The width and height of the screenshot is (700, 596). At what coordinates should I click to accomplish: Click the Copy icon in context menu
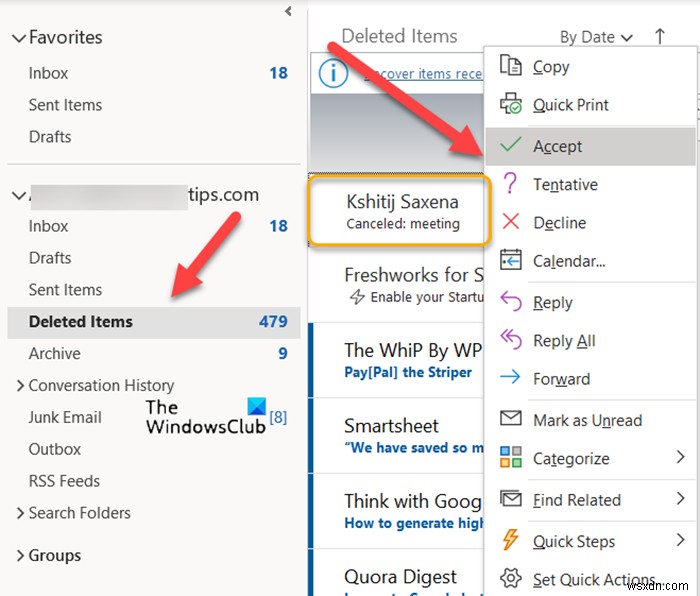[x=510, y=66]
